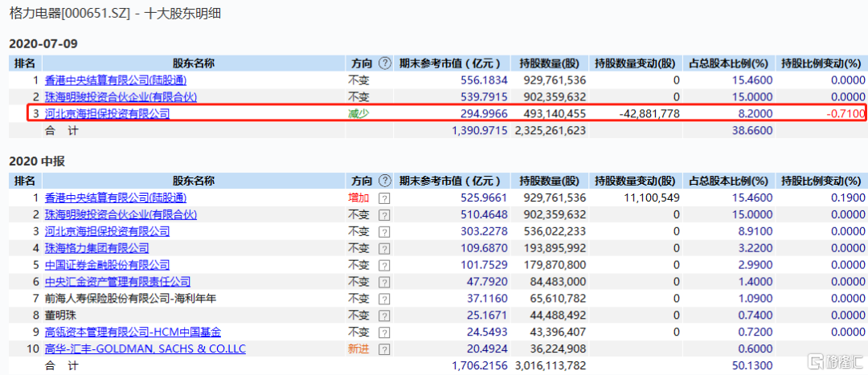The height and width of the screenshot is (375, 868).
Task: Click the help icon in the 2020-07-09 方向 header
Action: pyautogui.click(x=385, y=63)
